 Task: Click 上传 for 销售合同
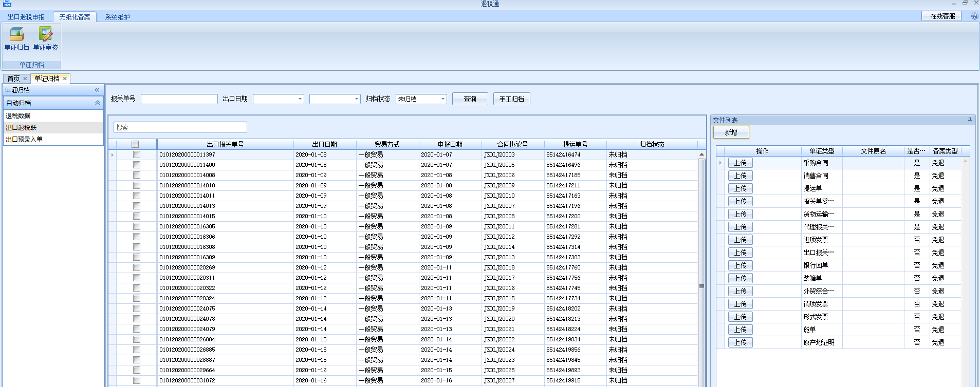point(741,176)
